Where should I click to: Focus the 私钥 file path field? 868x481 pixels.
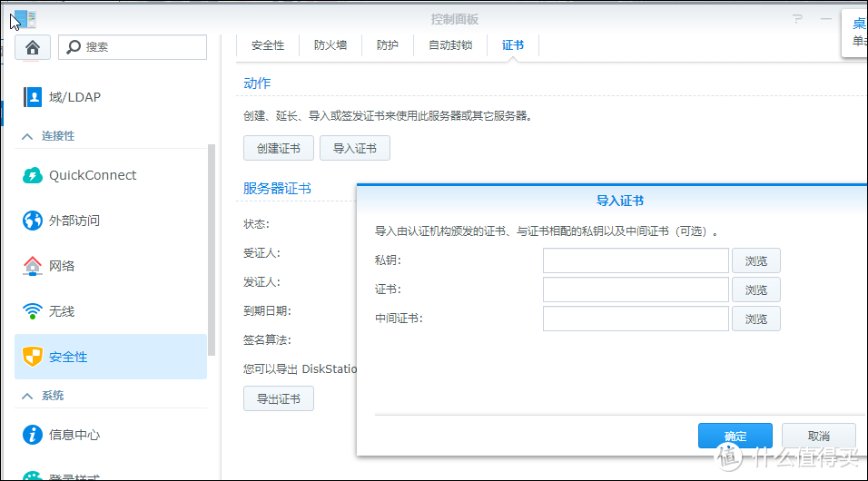(x=636, y=260)
